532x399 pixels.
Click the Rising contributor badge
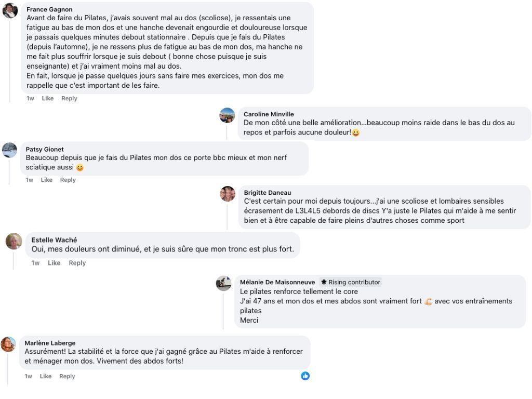(351, 282)
